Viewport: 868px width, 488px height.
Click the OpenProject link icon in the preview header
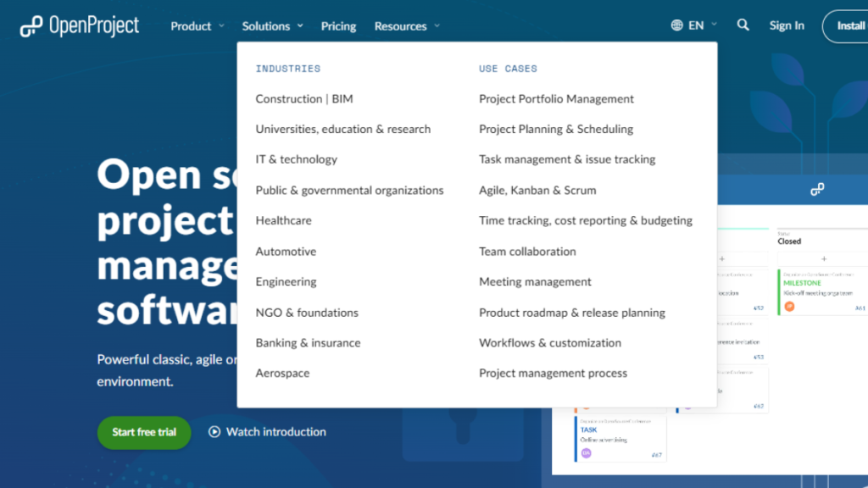pos(817,190)
